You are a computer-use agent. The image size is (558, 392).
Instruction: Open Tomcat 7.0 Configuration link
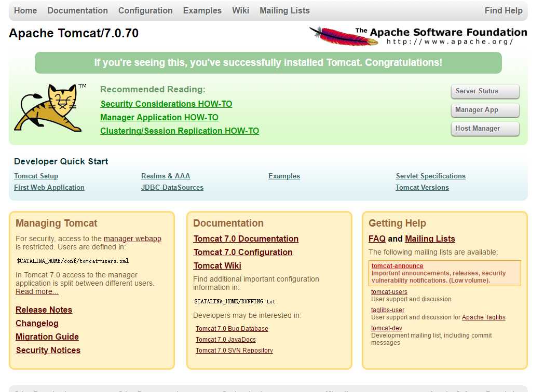click(x=243, y=252)
